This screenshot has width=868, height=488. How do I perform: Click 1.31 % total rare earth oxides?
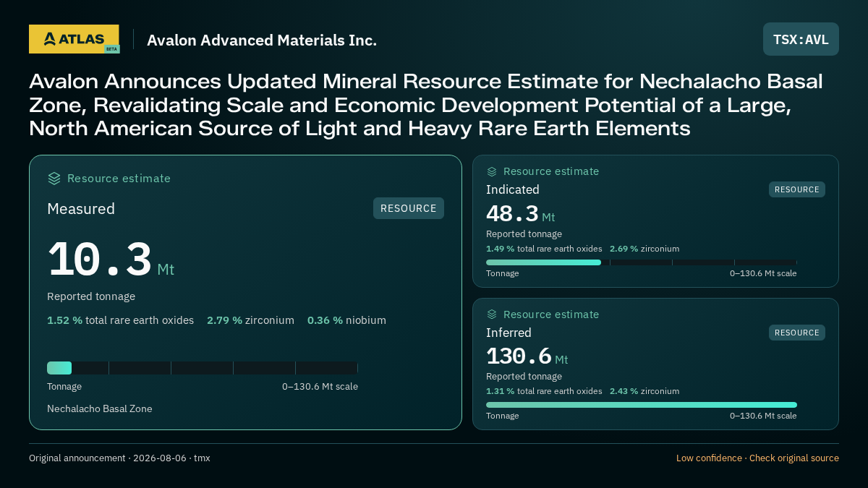(x=544, y=391)
